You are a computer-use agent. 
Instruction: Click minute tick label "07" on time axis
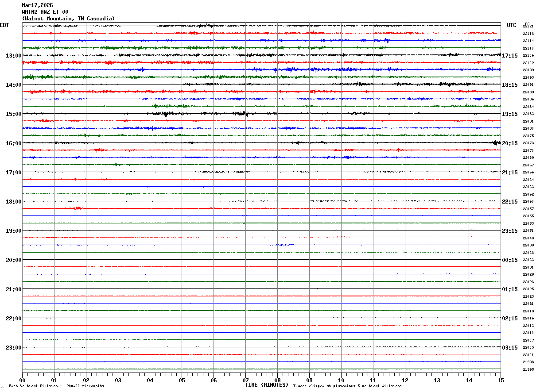point(245,380)
